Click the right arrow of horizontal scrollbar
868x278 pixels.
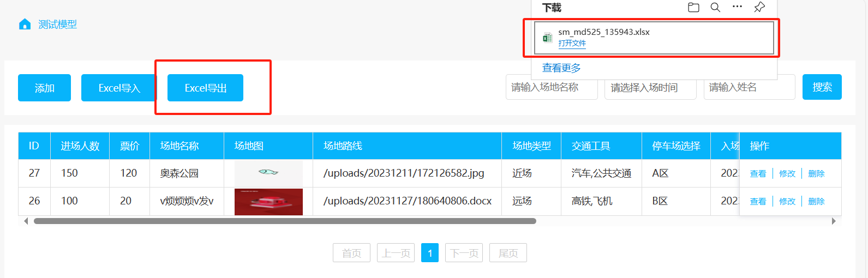coord(833,221)
